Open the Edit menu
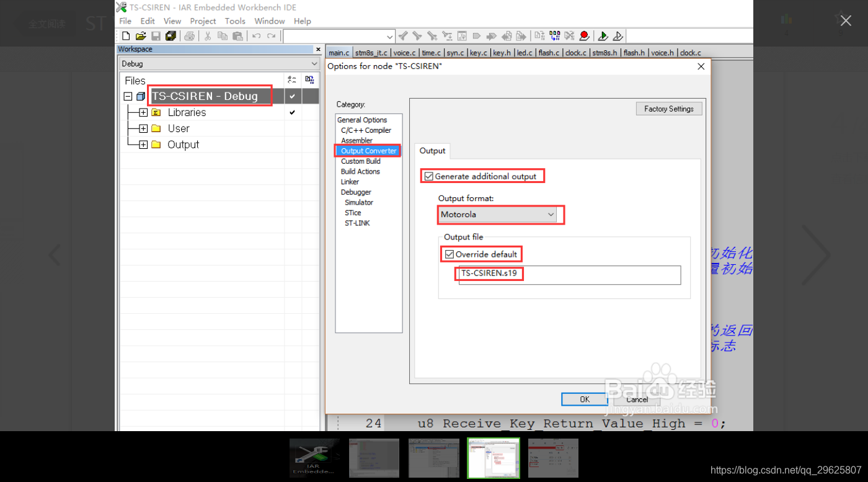The width and height of the screenshot is (868, 482). pyautogui.click(x=148, y=21)
